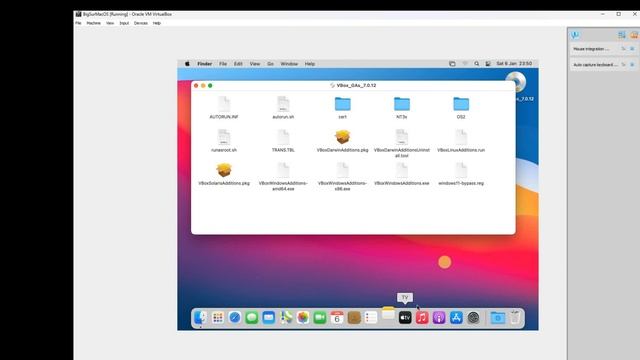Open FaceTime in the Dock

click(x=320, y=318)
